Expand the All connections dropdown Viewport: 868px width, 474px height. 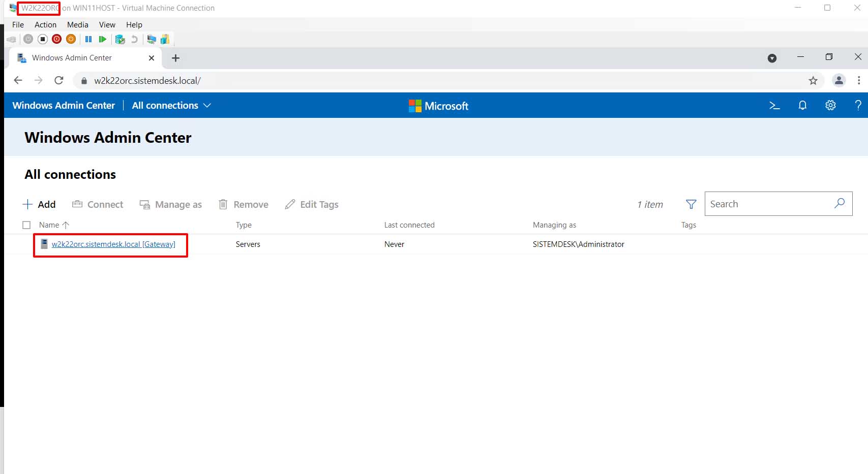tap(171, 105)
